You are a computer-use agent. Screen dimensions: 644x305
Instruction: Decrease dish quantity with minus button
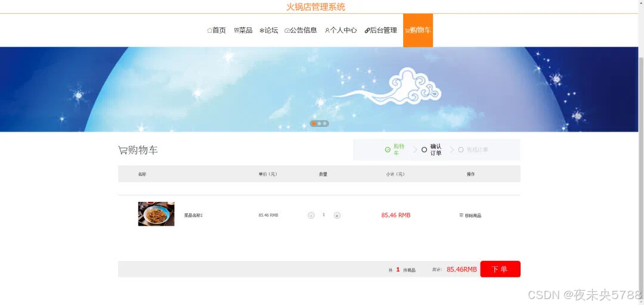pos(311,216)
